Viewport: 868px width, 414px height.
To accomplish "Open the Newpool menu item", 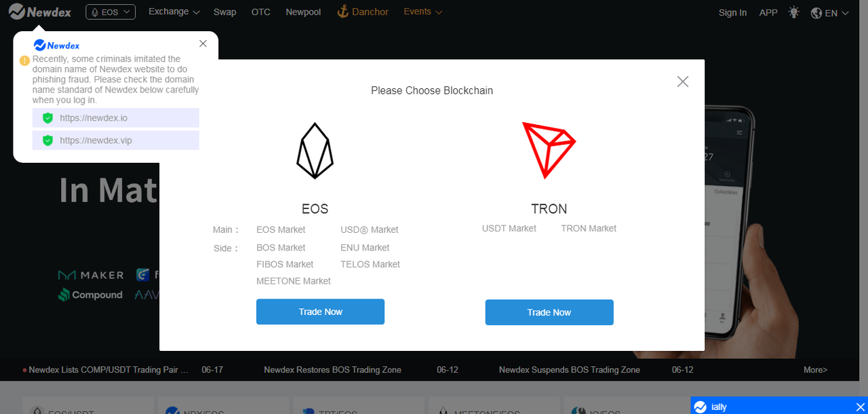I will coord(303,12).
